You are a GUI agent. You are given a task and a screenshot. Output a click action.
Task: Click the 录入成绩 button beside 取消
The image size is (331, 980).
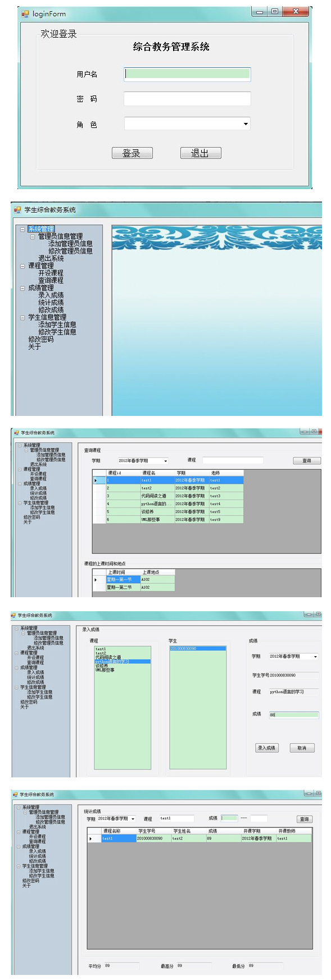point(267,748)
